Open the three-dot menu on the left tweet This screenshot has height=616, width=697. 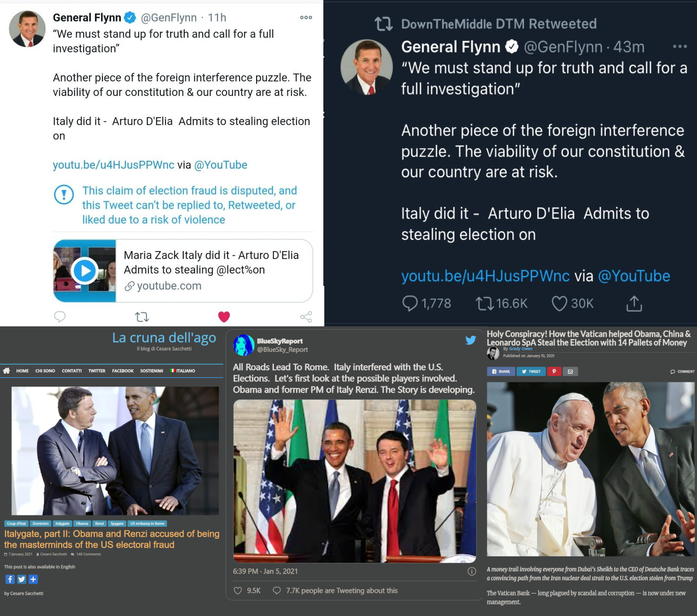pos(306,17)
